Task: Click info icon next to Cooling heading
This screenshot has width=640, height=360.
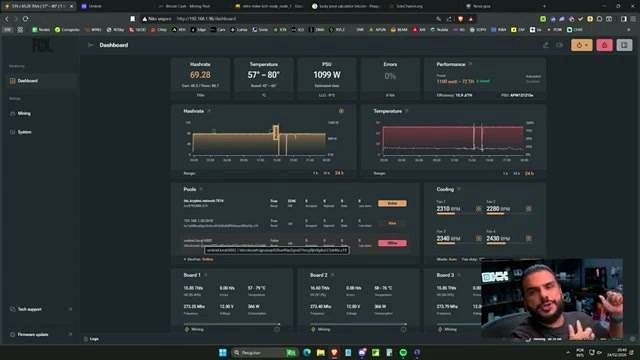Action: (x=459, y=189)
